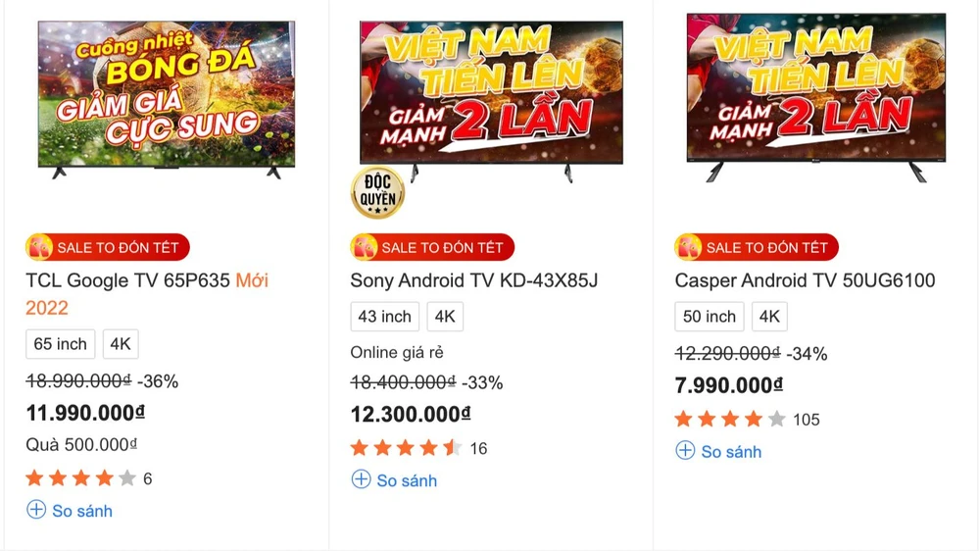The width and height of the screenshot is (980, 551).
Task: Choose the 4K tag on Sony TV
Action: pos(445,317)
